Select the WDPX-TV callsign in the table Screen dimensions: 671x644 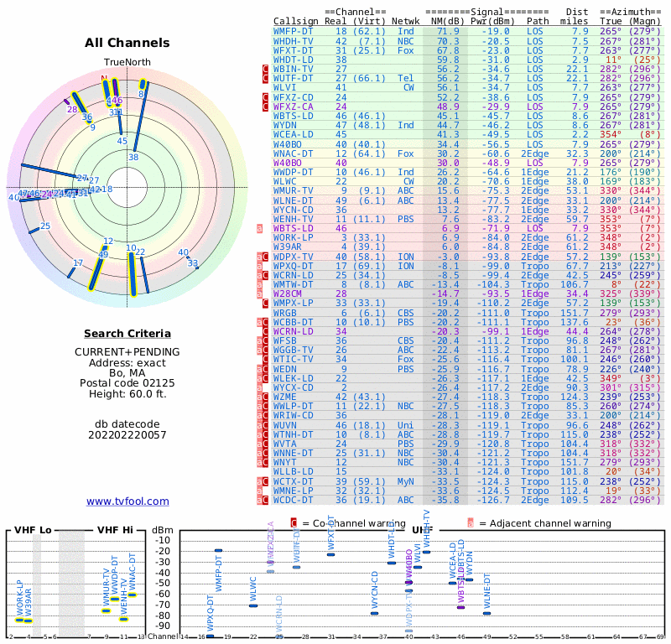[x=294, y=257]
